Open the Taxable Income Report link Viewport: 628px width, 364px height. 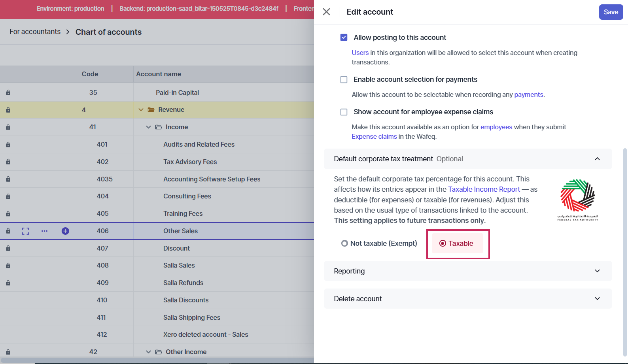click(x=484, y=189)
